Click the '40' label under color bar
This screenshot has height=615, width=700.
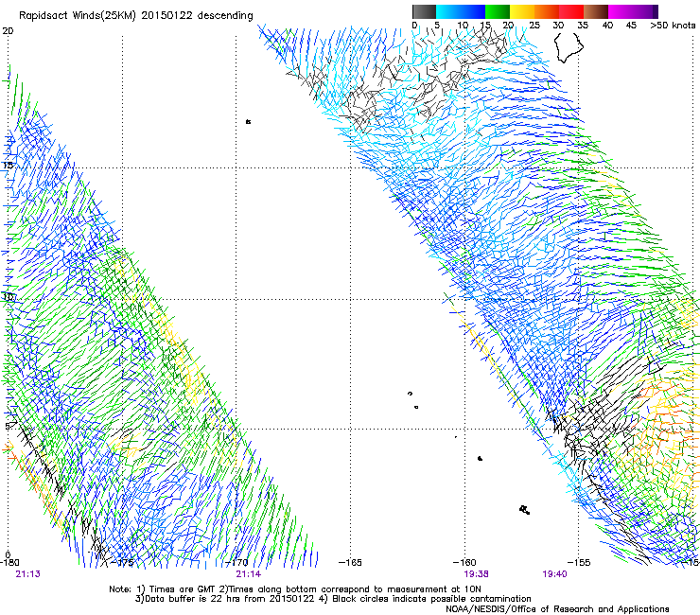click(607, 25)
